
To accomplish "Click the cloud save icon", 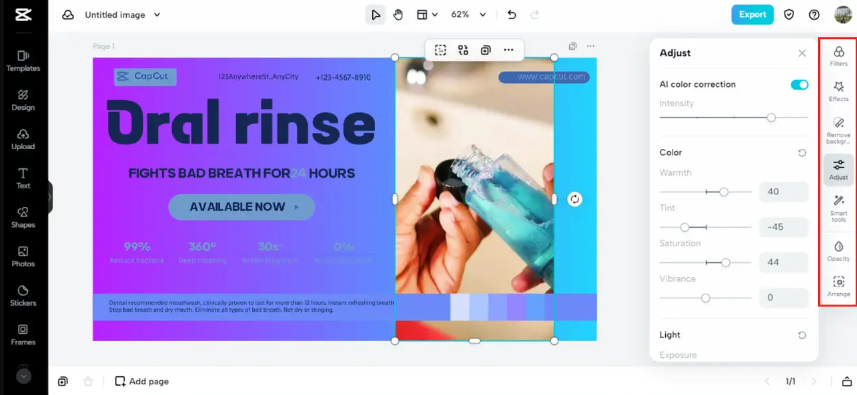I will tap(68, 15).
